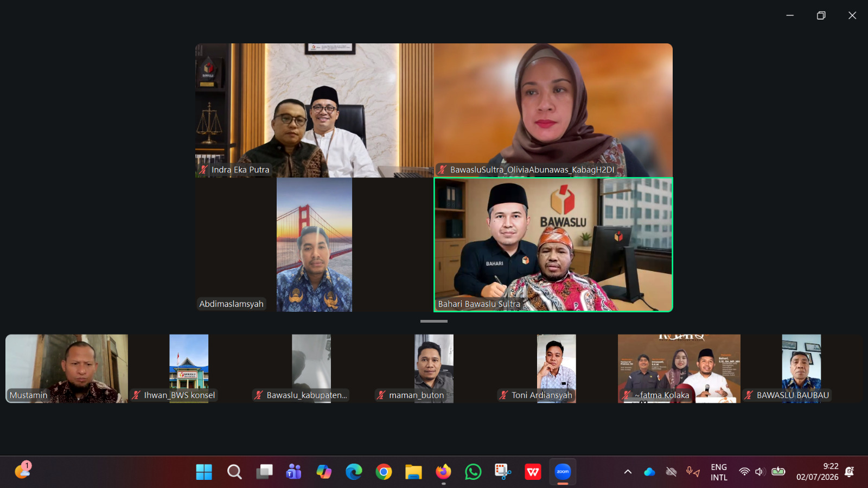868x488 pixels.
Task: Select Mustamin's video thumbnail
Action: click(x=67, y=369)
